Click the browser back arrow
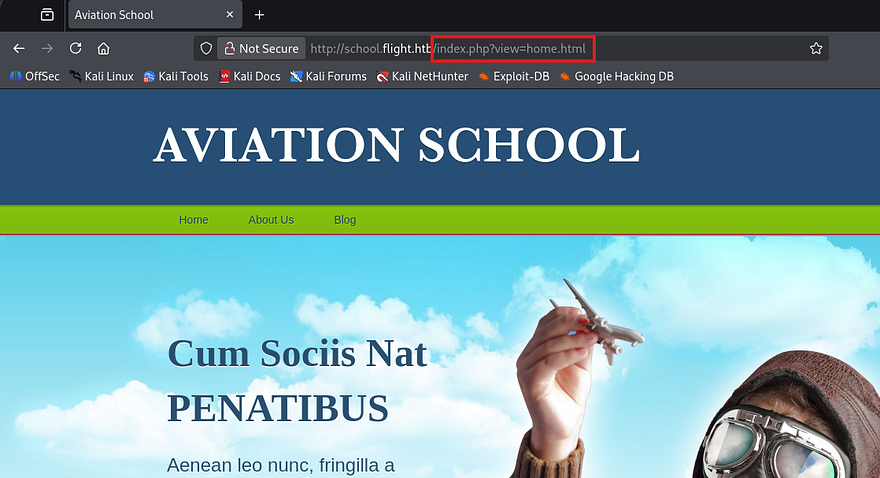Viewport: 880px width, 478px height. click(x=19, y=48)
